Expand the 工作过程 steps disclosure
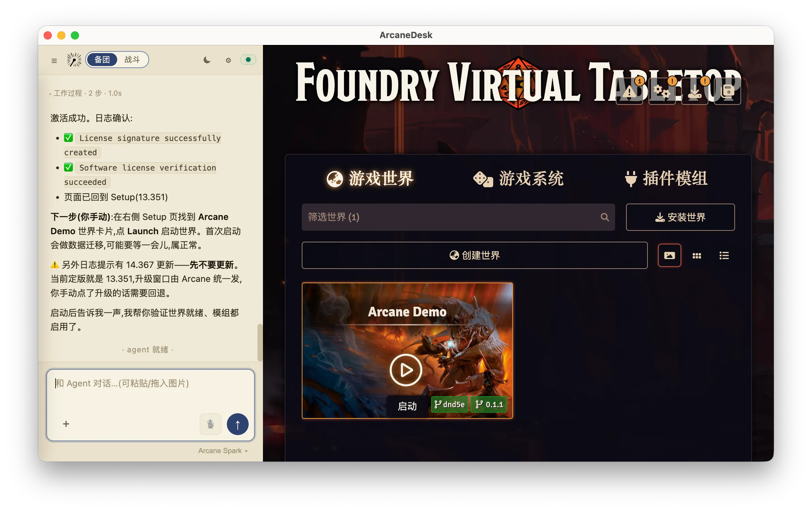 click(x=86, y=93)
